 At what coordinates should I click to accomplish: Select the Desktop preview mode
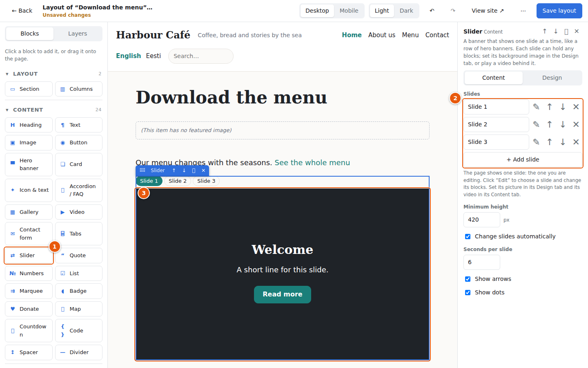[317, 11]
